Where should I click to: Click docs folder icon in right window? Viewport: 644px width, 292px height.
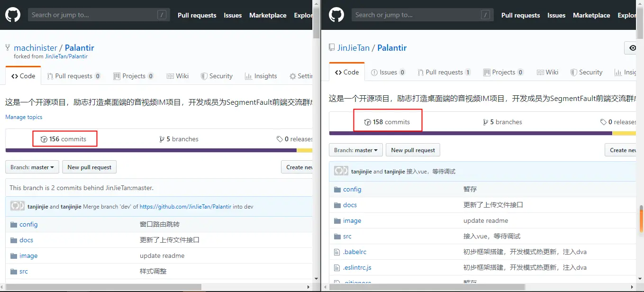tap(337, 205)
